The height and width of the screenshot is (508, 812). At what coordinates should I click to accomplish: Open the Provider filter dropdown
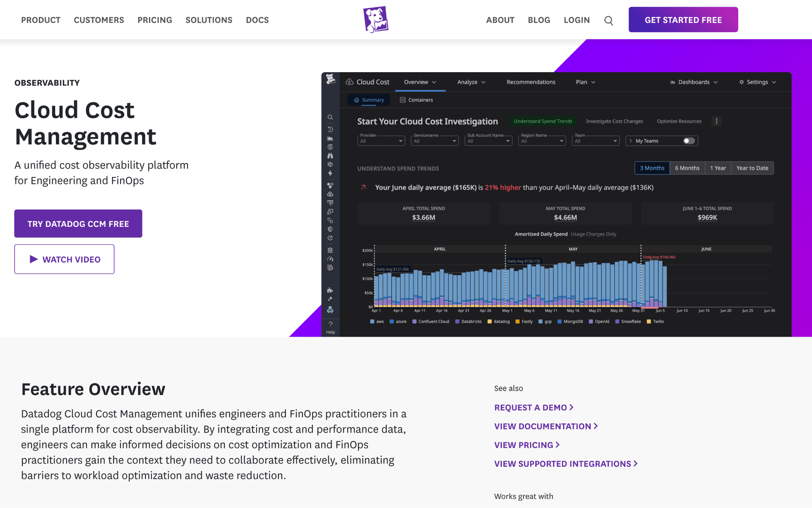pos(381,141)
